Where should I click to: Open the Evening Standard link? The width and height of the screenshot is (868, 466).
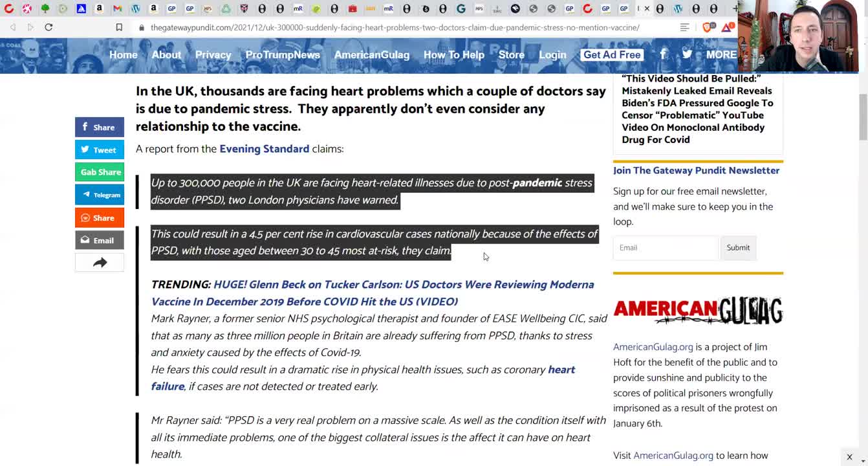coord(265,149)
